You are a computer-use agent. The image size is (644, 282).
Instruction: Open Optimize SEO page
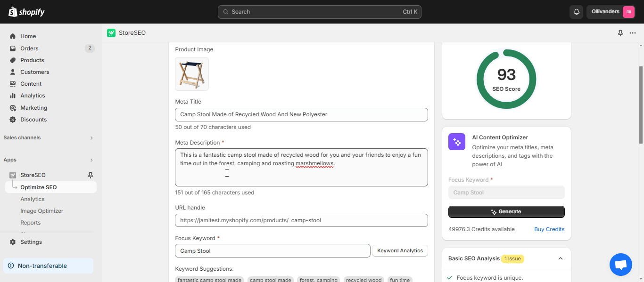(x=51, y=187)
